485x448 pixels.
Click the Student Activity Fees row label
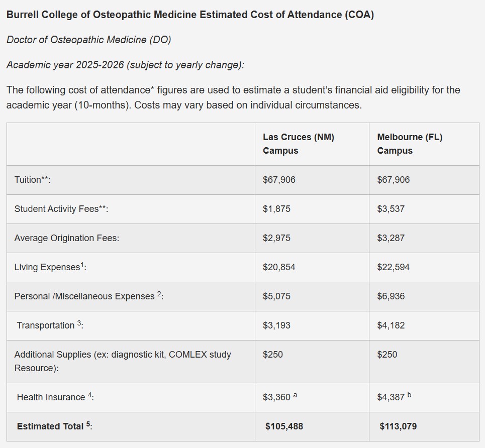click(61, 209)
